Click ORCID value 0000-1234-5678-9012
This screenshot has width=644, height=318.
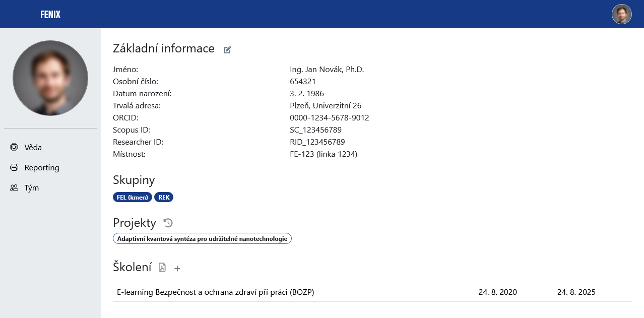click(330, 118)
